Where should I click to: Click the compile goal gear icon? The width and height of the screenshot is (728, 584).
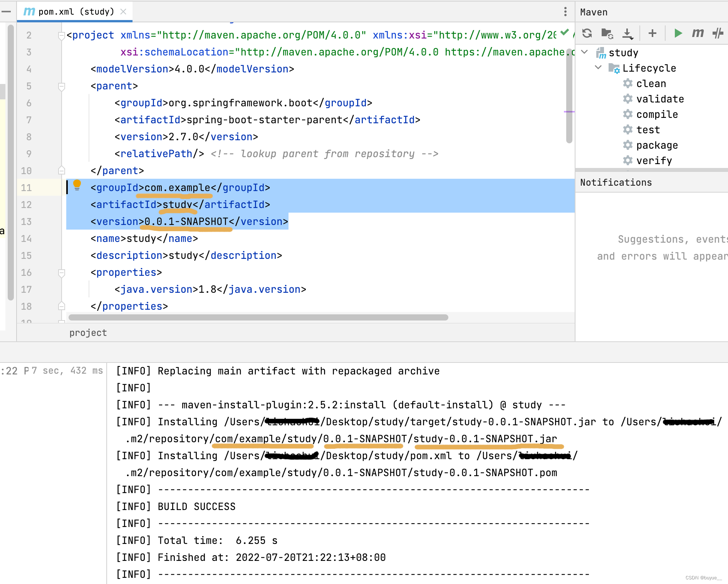pos(628,114)
